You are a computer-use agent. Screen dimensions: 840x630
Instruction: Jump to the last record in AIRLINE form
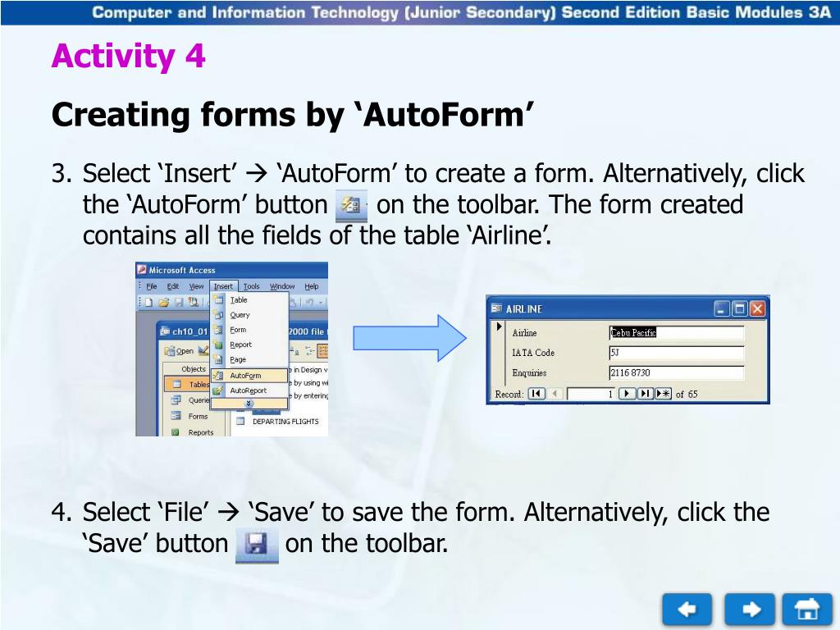click(x=645, y=394)
